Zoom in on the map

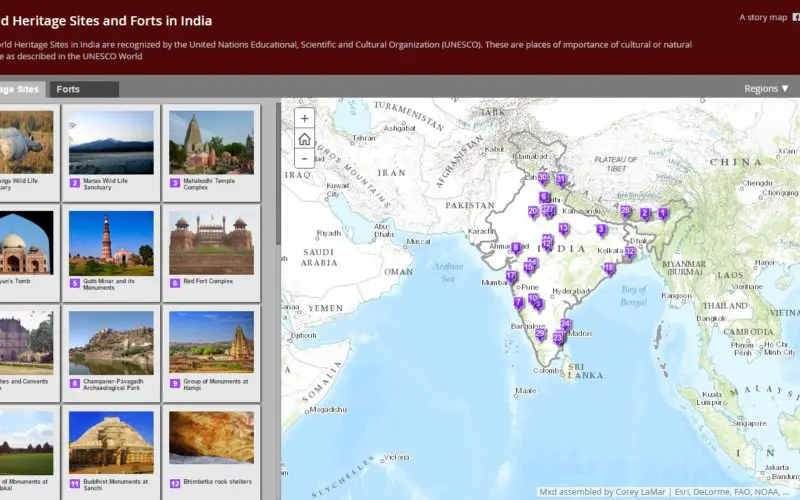pos(304,118)
